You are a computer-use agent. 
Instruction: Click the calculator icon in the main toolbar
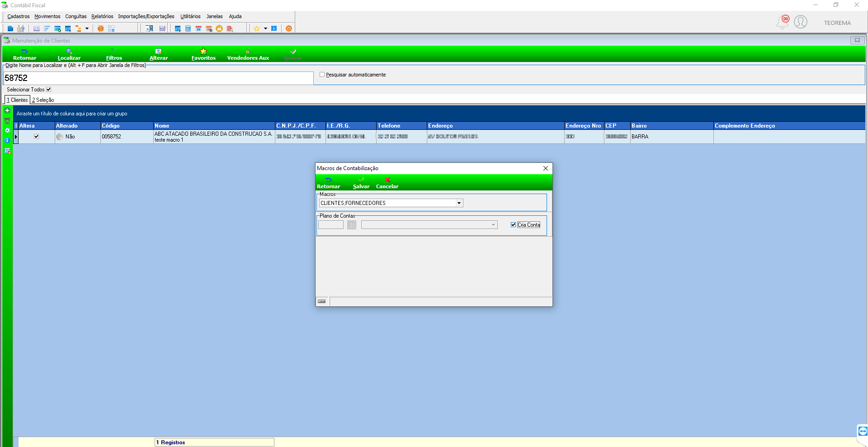[188, 29]
